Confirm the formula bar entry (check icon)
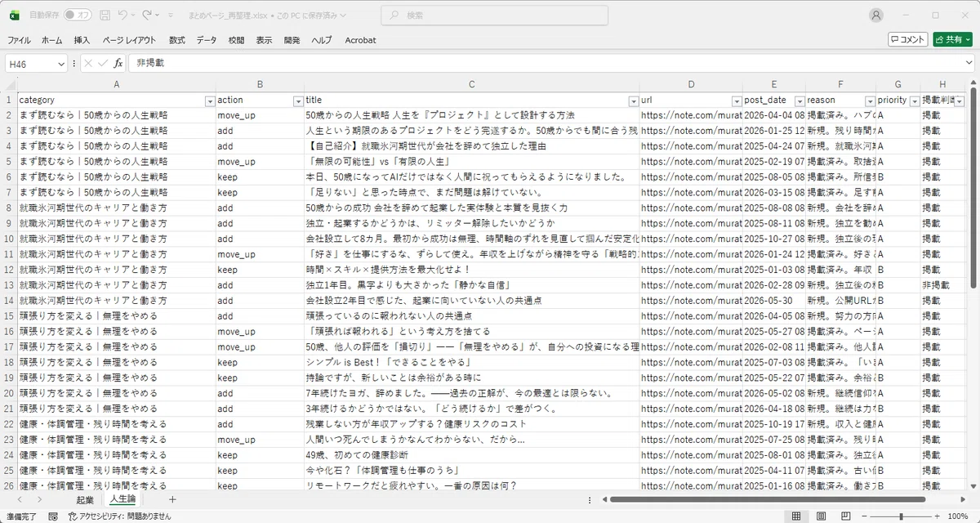The image size is (980, 523). tap(103, 63)
